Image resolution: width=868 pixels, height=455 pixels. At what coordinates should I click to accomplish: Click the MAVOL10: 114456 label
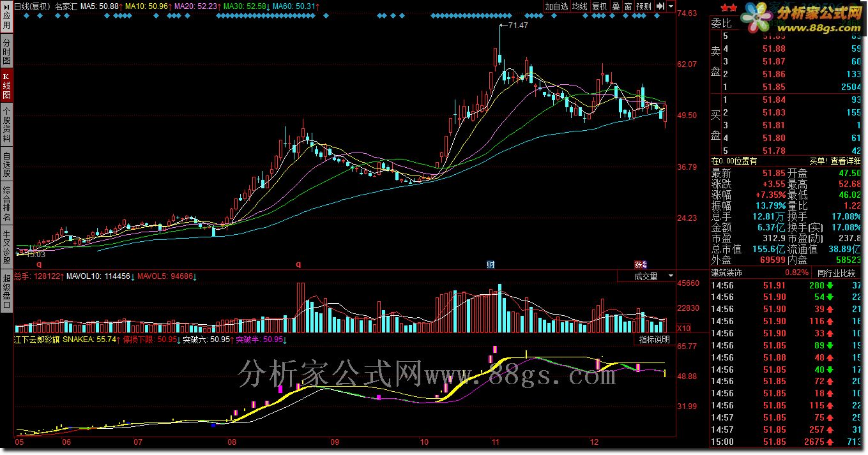[98, 276]
